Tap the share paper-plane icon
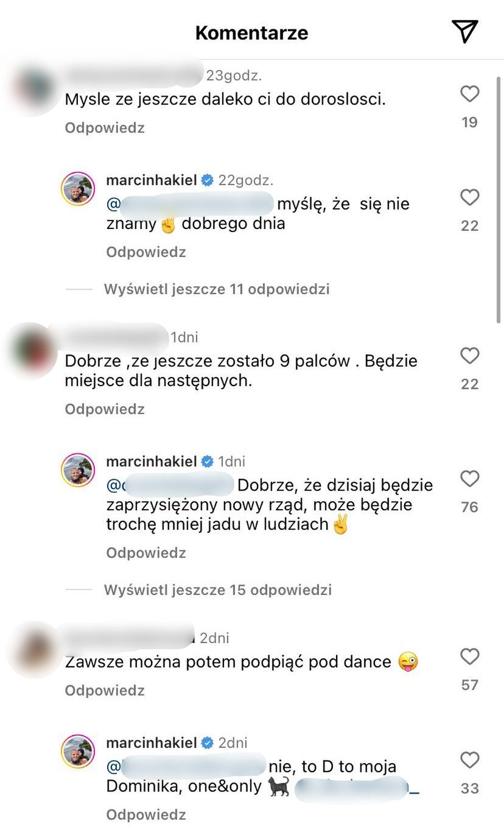Screen dimensions: 504x827 (464, 32)
